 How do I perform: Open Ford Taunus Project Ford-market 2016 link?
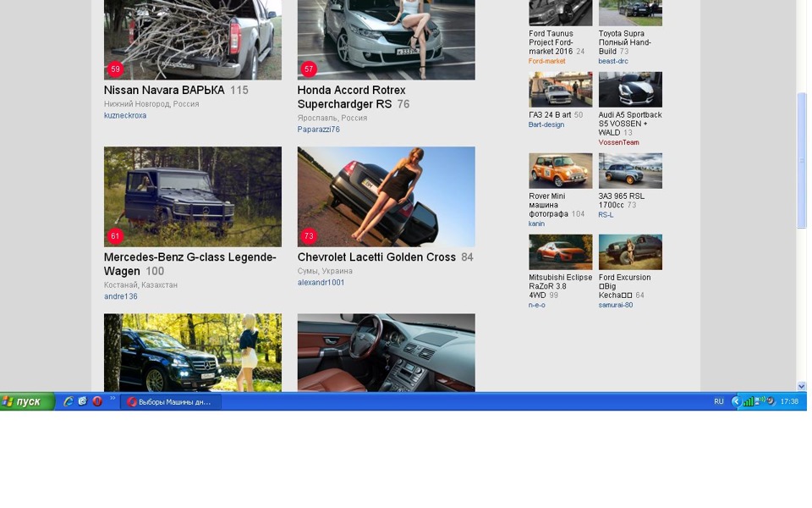pos(551,42)
